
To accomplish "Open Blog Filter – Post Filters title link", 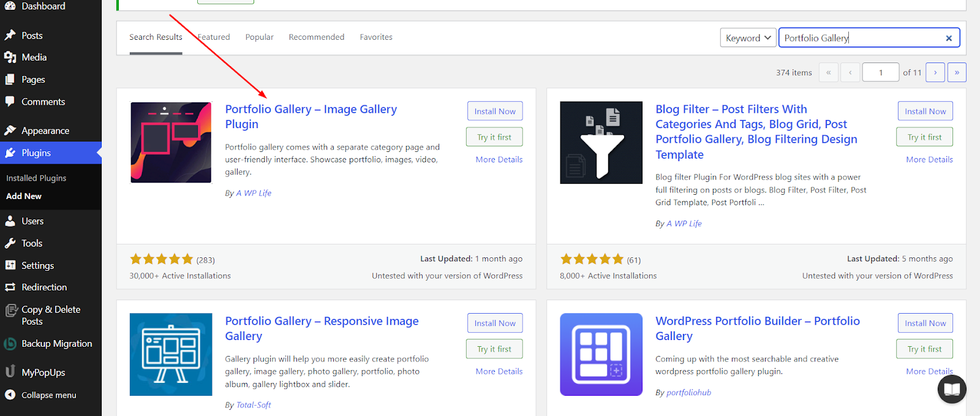I will pyautogui.click(x=756, y=132).
